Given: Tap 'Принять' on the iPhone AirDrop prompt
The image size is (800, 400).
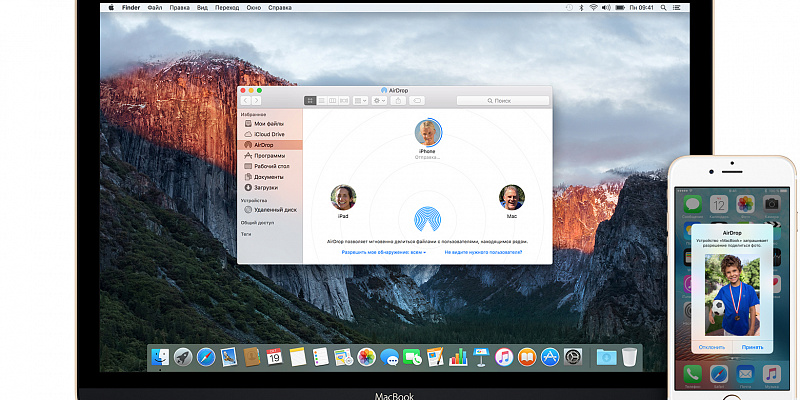Looking at the screenshot, I should point(751,346).
